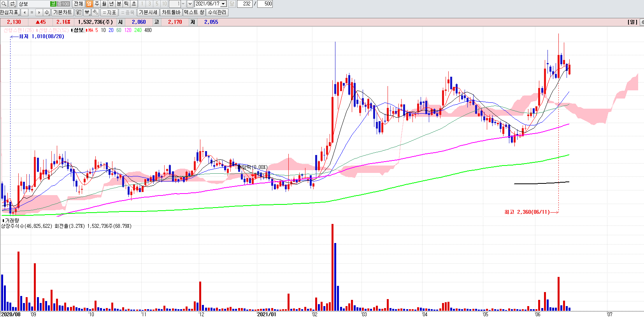Open the stock search magnifier icon
The width and height of the screenshot is (644, 317).
pyautogui.click(x=4, y=4)
